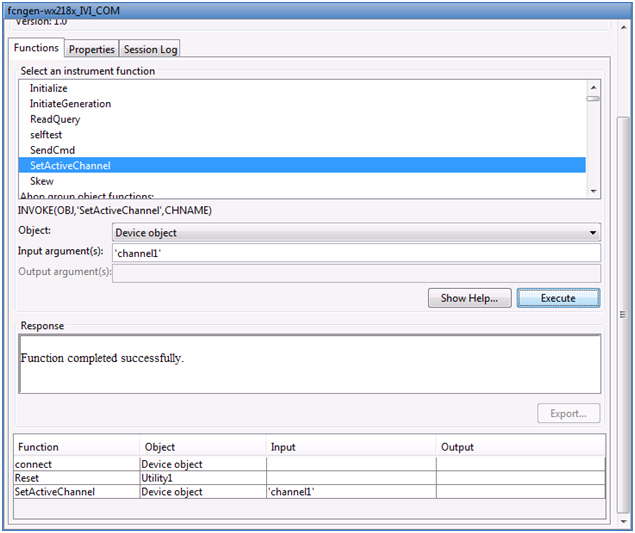Select the Functions tab
Image resolution: width=635 pixels, height=533 pixels.
tap(37, 48)
